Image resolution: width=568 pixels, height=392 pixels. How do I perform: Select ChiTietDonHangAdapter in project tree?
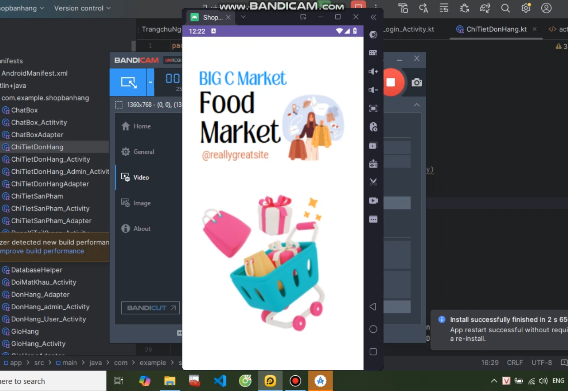click(50, 184)
